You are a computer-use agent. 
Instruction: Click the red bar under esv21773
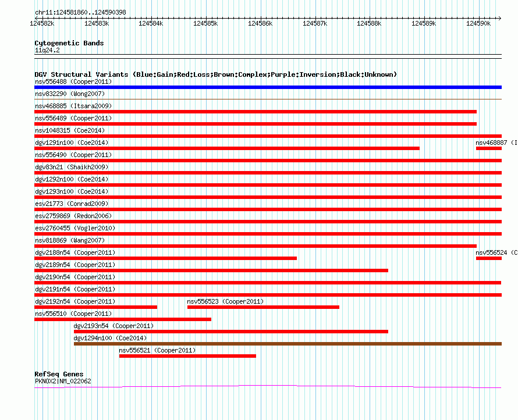coord(268,209)
